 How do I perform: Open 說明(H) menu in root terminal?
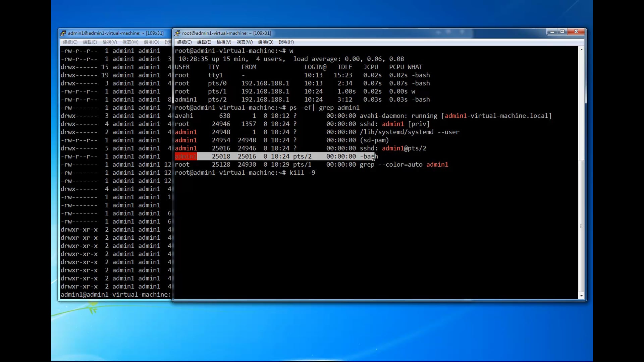coord(286,42)
